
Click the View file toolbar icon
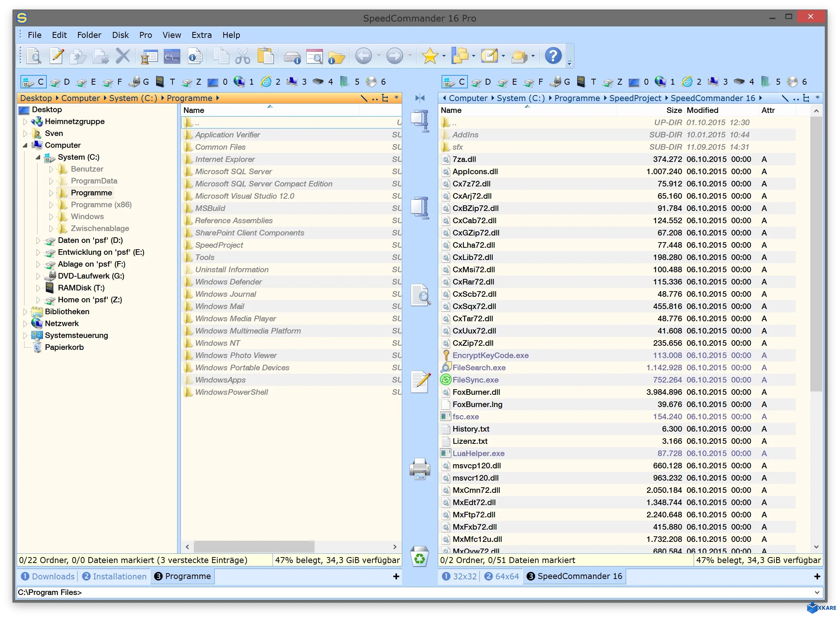tap(34, 56)
